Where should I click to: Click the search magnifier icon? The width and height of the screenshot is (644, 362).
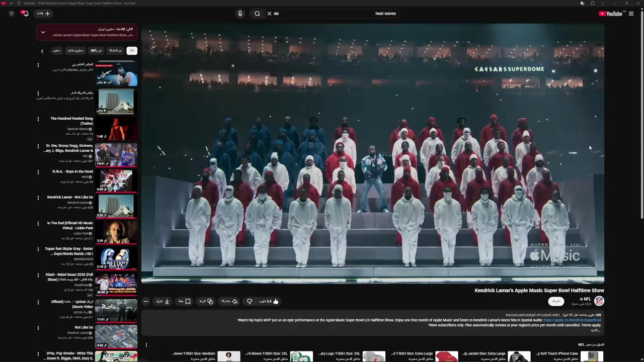tap(257, 14)
